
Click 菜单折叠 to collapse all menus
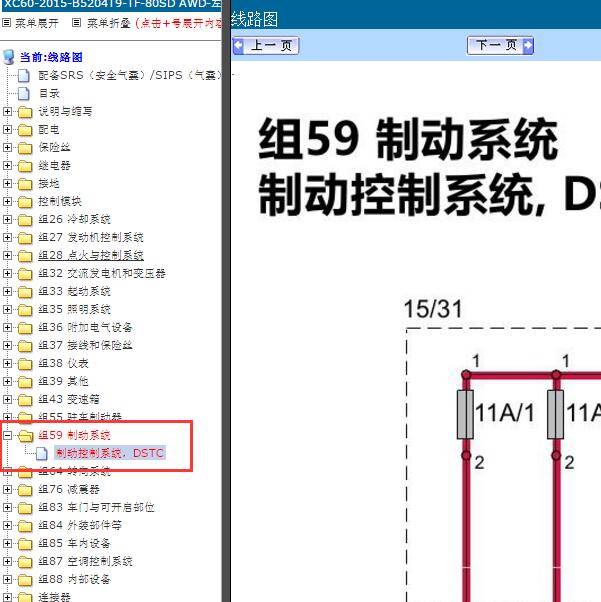[102, 23]
